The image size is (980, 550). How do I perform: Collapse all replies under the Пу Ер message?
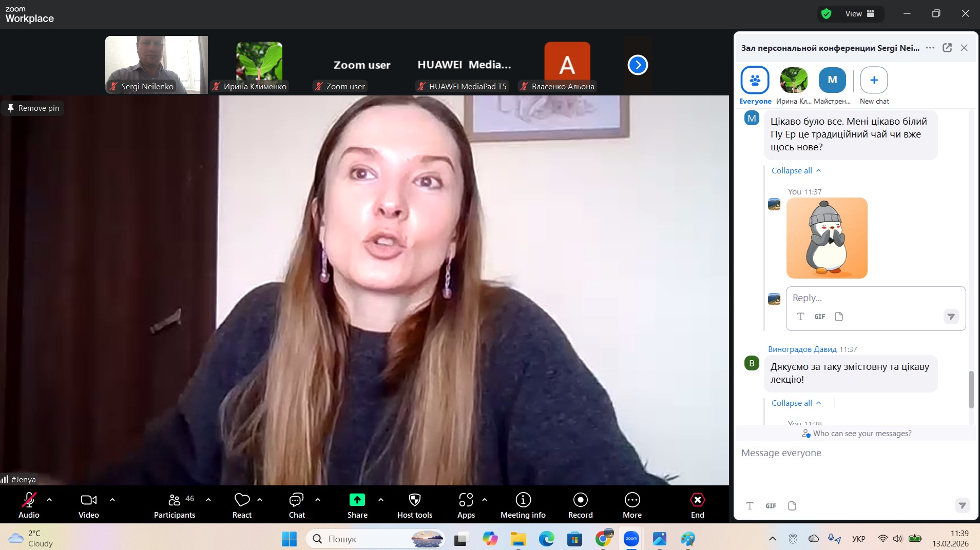796,171
